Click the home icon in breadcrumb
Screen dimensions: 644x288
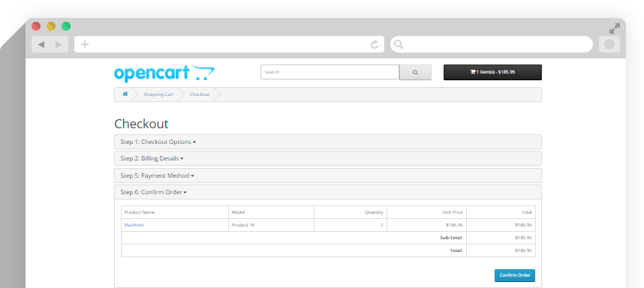point(125,94)
